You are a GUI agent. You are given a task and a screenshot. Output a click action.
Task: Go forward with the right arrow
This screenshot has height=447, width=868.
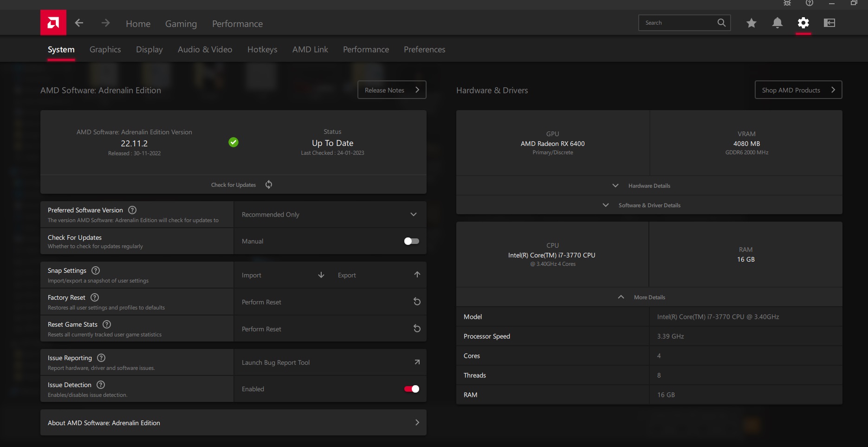click(x=106, y=23)
